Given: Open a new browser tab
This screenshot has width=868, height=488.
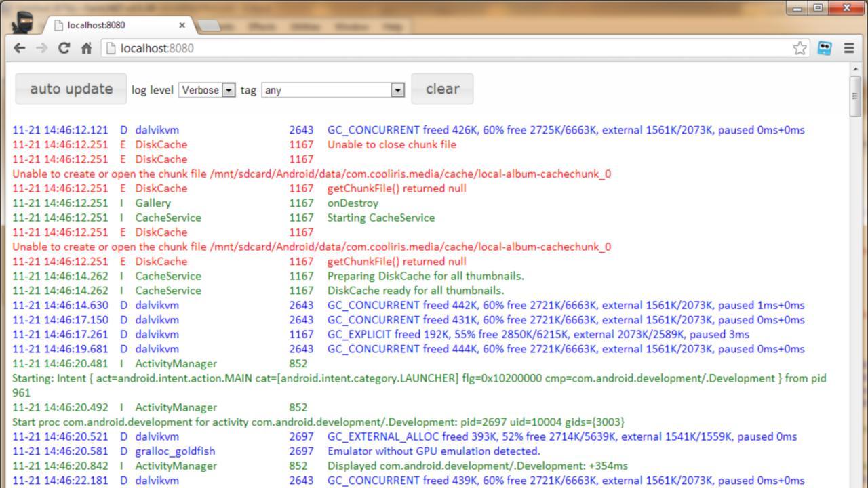Looking at the screenshot, I should tap(210, 26).
